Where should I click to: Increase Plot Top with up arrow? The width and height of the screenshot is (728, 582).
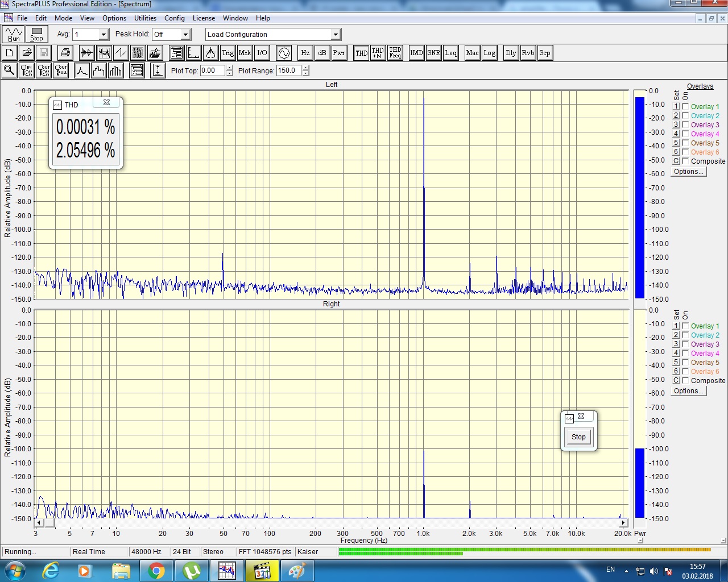tap(229, 68)
